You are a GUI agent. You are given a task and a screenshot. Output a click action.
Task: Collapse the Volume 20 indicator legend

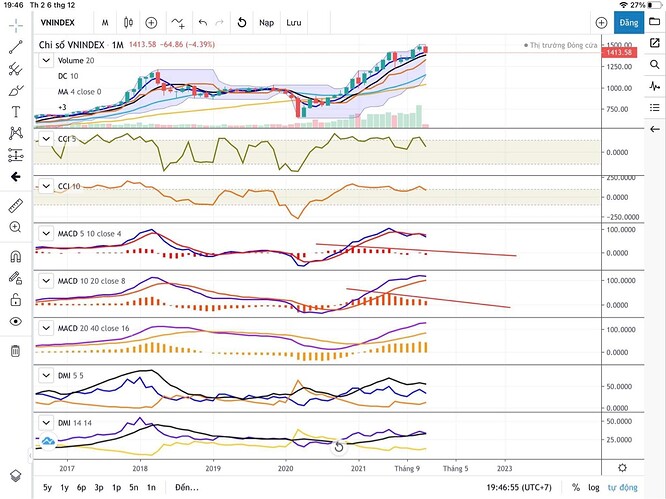45,61
